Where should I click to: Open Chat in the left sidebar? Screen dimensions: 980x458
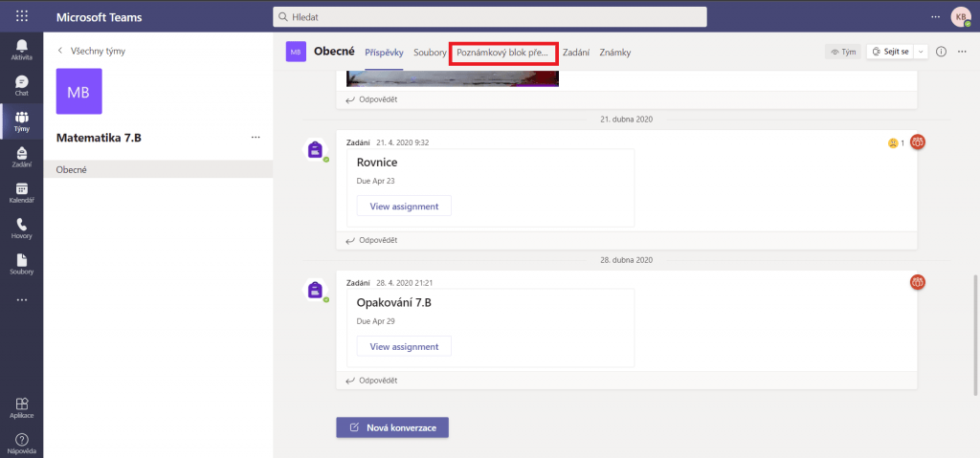[21, 85]
